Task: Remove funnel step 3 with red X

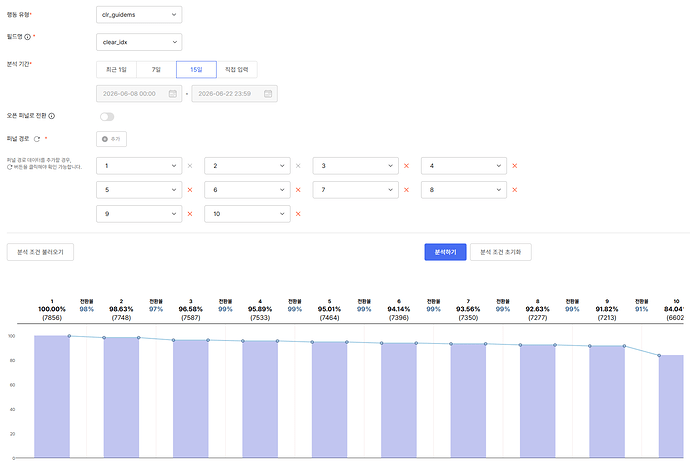Action: coord(406,166)
